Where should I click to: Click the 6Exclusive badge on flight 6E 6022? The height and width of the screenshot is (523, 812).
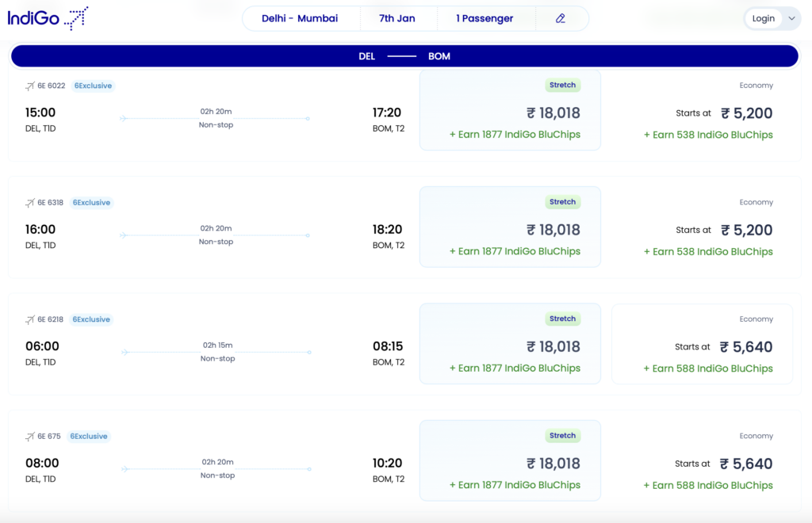[93, 86]
